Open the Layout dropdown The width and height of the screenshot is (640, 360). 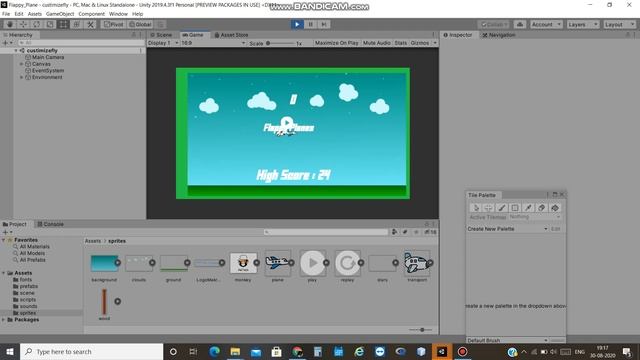click(x=619, y=24)
